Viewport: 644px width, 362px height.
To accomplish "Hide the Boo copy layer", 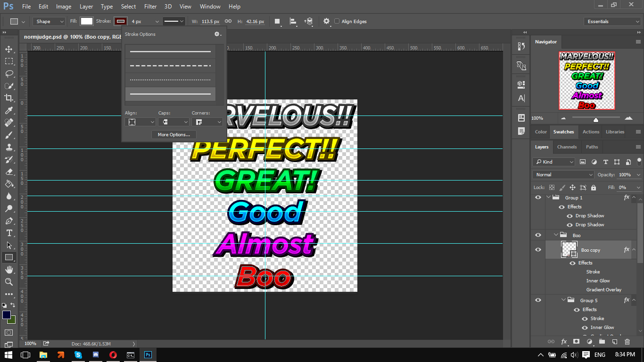I will click(538, 250).
